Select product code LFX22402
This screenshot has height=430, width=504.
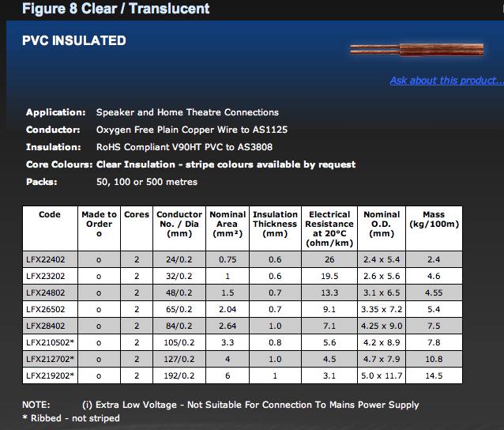click(46, 258)
